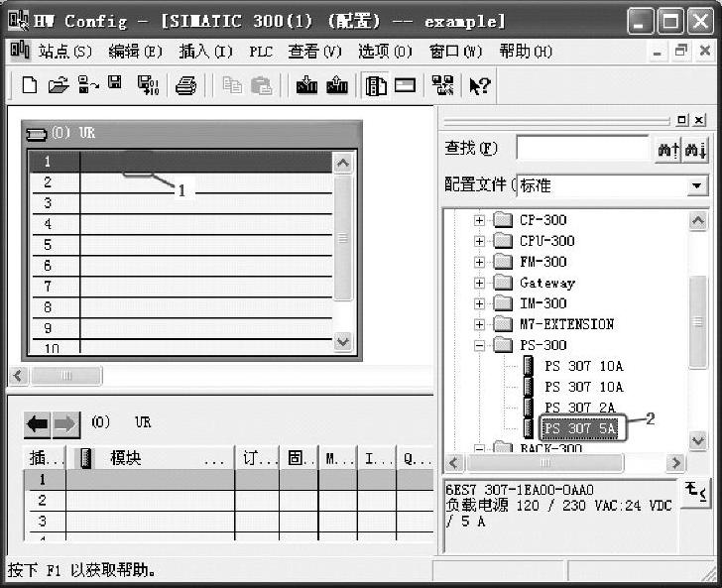Save the configuration with the floppy icon

tap(115, 83)
